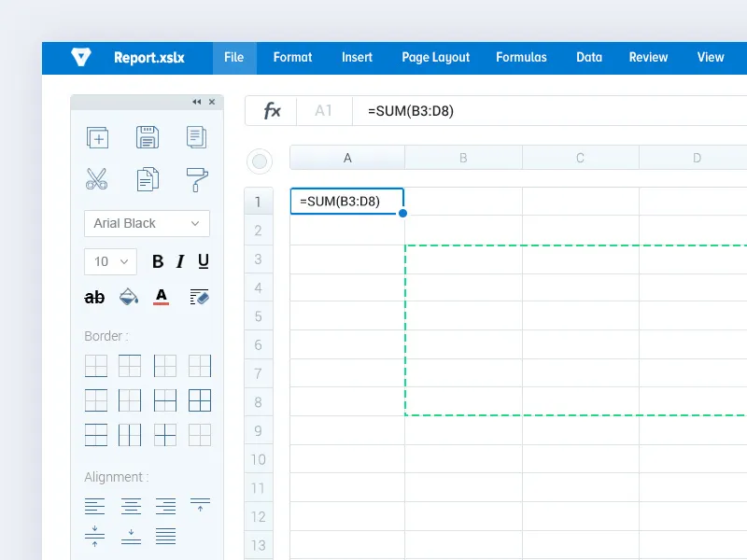Screen dimensions: 747x560
Task: Click the fx function icon
Action: (x=272, y=111)
